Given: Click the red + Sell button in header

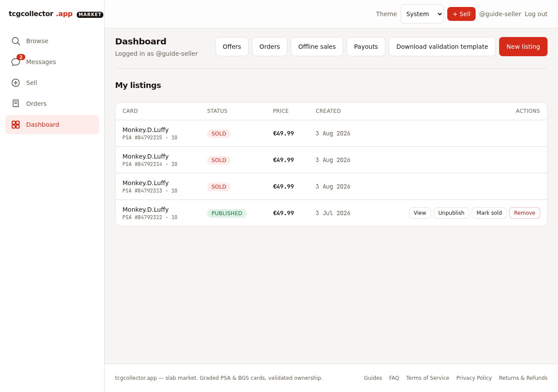Looking at the screenshot, I should pyautogui.click(x=461, y=14).
